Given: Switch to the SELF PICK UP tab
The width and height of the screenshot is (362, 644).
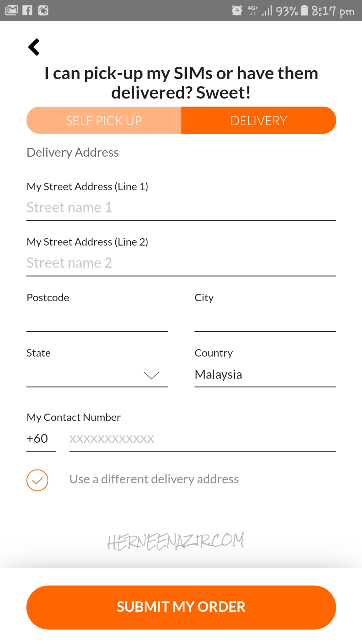Looking at the screenshot, I should [x=104, y=120].
